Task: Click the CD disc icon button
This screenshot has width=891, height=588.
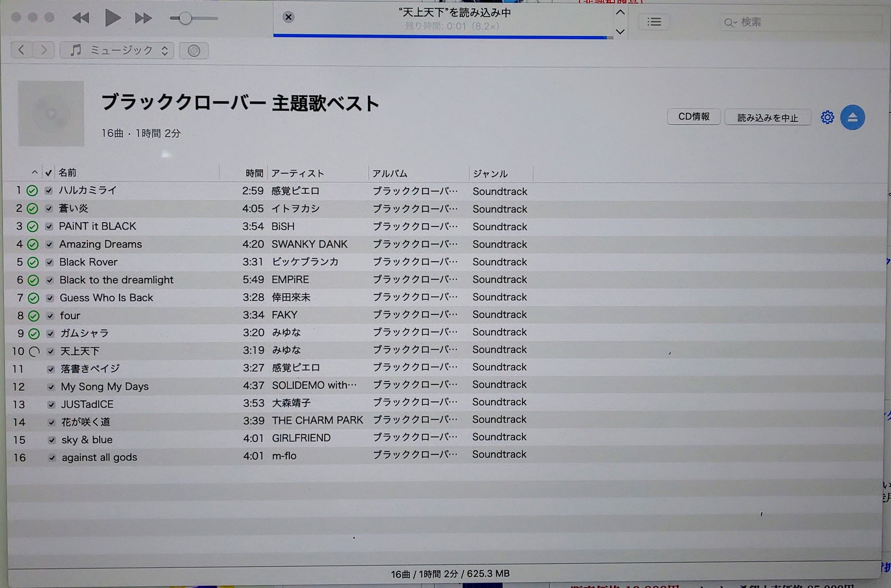Action: pyautogui.click(x=194, y=51)
